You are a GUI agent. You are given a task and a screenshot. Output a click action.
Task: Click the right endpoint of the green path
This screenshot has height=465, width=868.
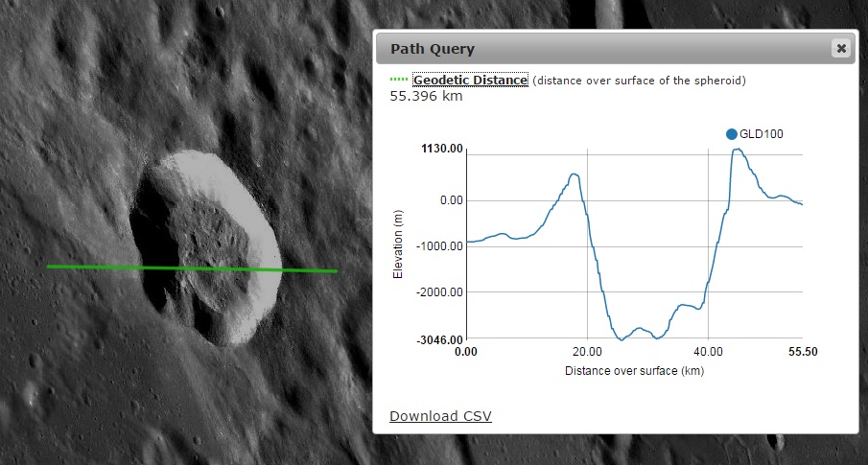coord(337,271)
